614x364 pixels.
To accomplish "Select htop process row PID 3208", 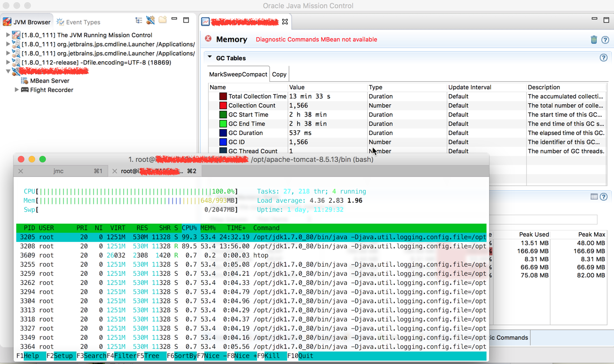I will [x=252, y=246].
